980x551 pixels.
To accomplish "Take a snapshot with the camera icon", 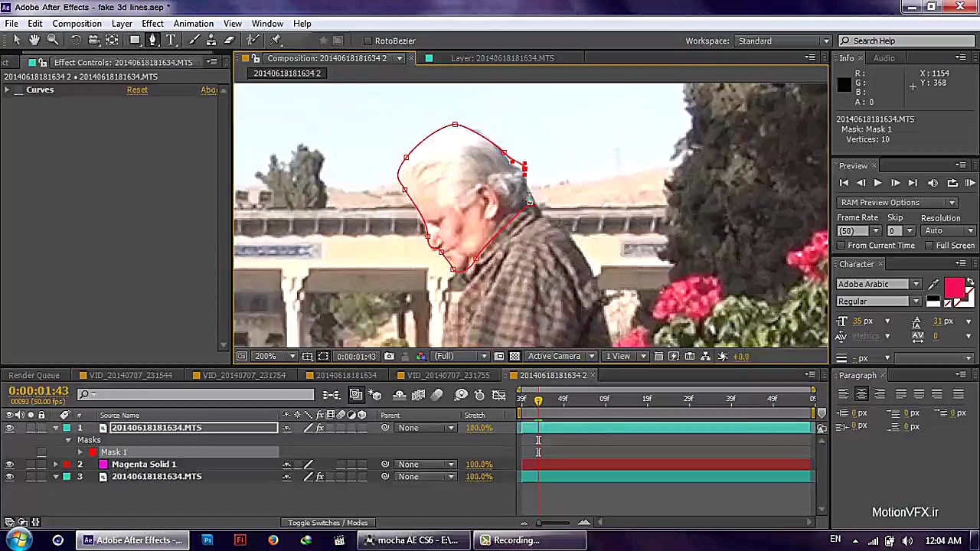I will [388, 357].
